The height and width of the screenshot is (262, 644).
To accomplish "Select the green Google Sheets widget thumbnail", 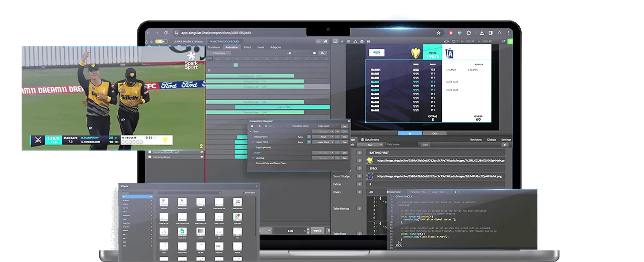I will point(182,232).
